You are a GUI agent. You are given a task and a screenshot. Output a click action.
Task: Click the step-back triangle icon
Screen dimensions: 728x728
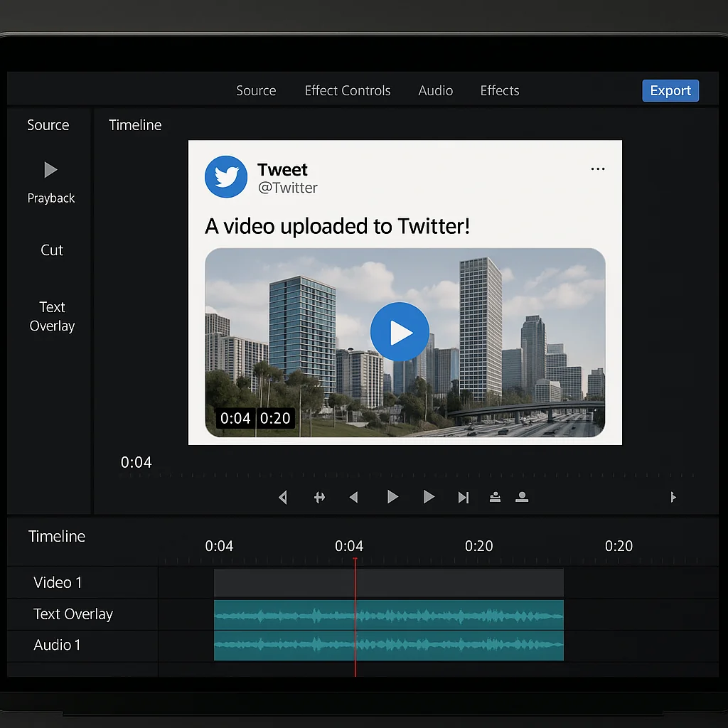click(353, 497)
